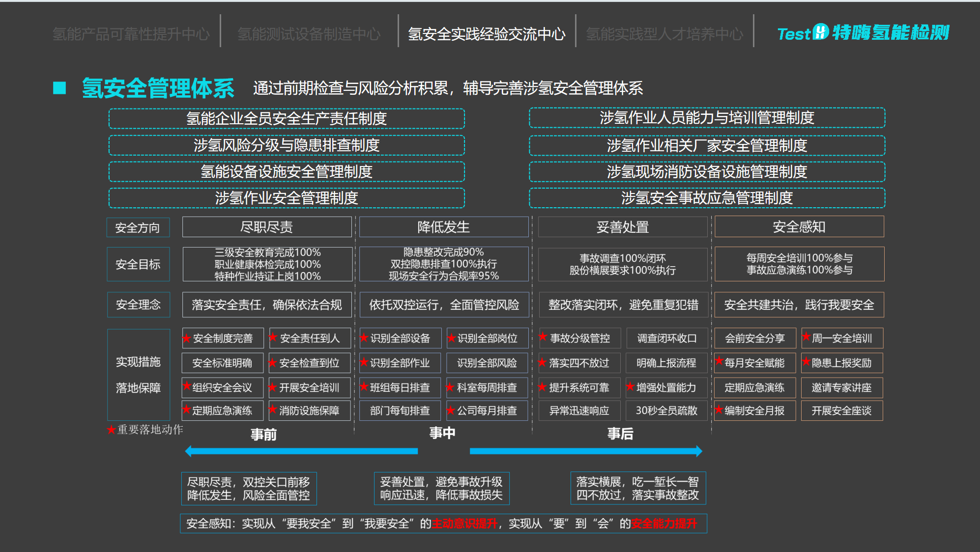Click the TestH 特嗨氢能检测 logo
Viewport: 980px width, 552px height.
click(863, 33)
